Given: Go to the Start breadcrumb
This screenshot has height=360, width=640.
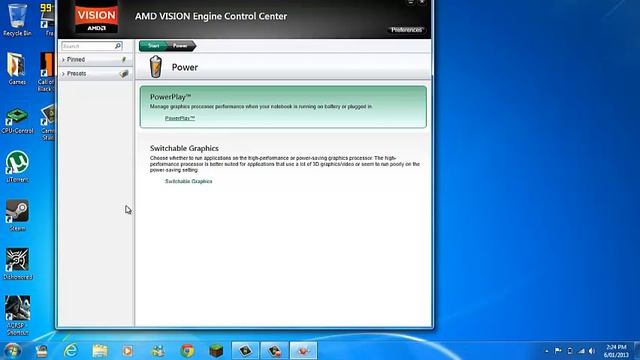Looking at the screenshot, I should tap(153, 46).
